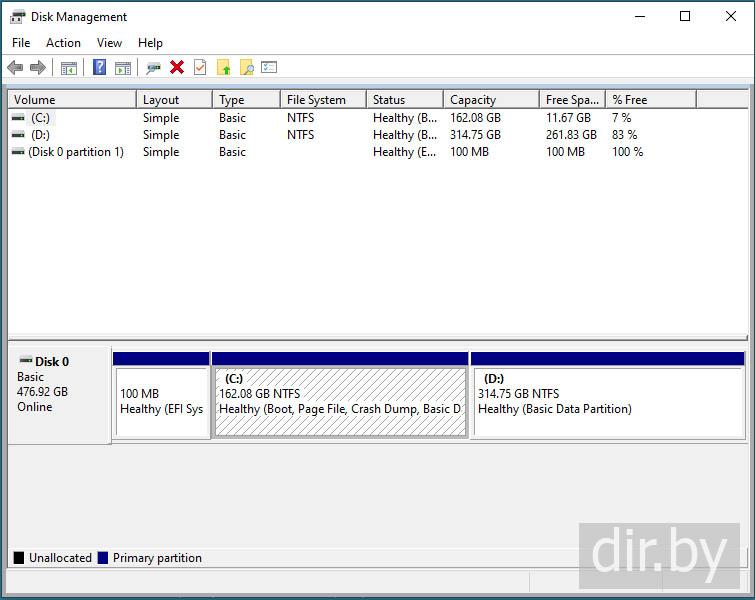Open the Action menu
This screenshot has width=755, height=600.
click(63, 43)
